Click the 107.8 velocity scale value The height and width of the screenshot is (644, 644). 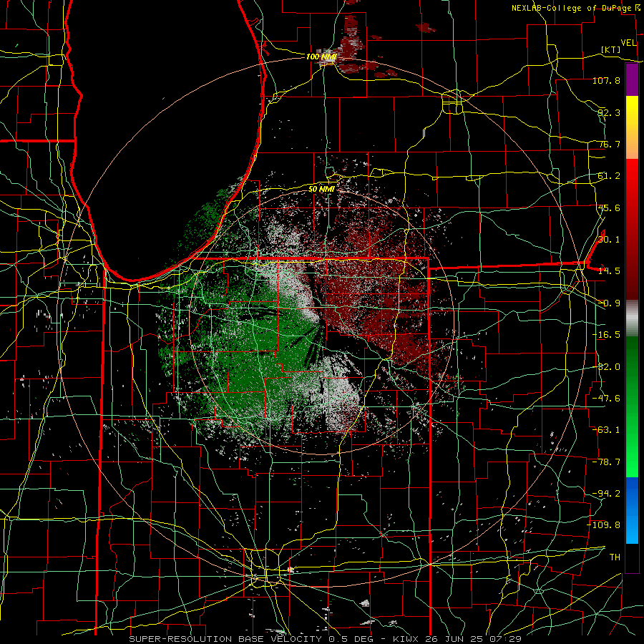tap(606, 80)
